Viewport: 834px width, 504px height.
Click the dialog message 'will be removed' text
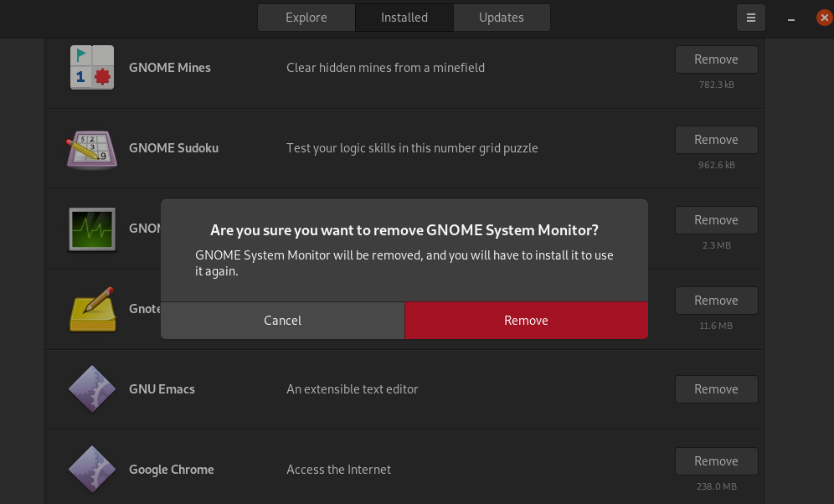click(x=404, y=263)
